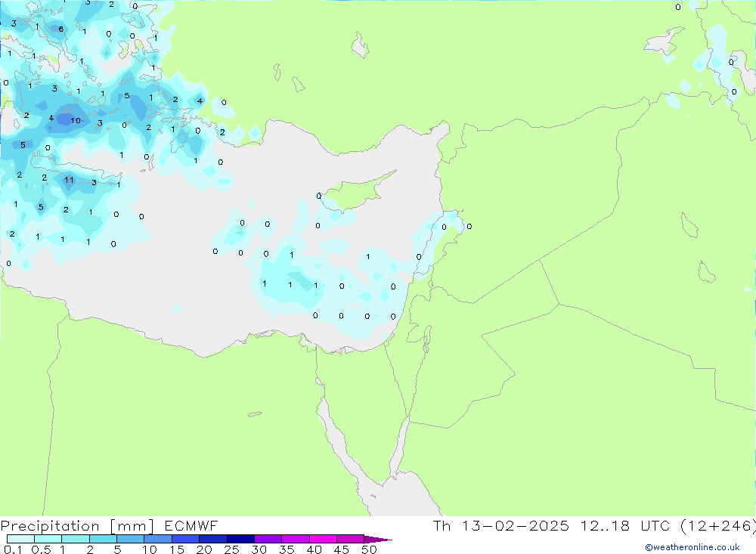Click the 35–40 mm legend color swatch
The image size is (756, 554).
click(x=295, y=539)
